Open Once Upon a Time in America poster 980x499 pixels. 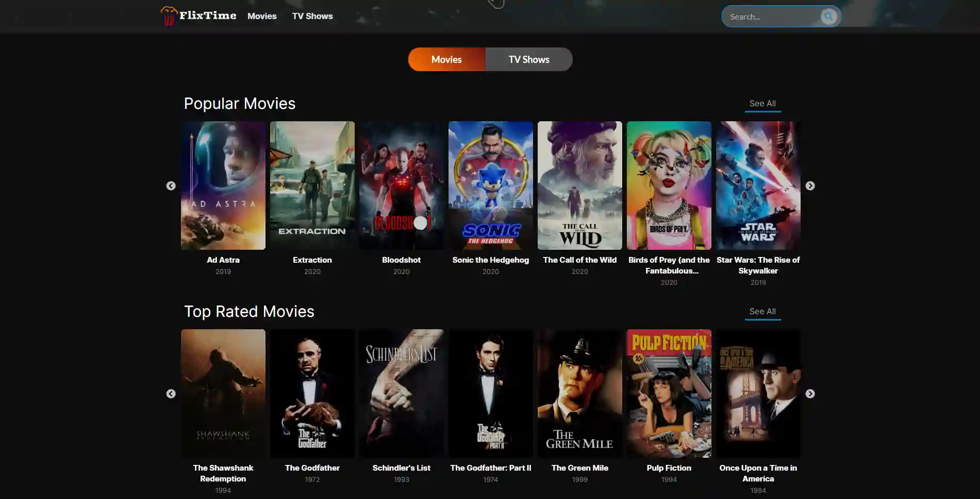click(758, 393)
